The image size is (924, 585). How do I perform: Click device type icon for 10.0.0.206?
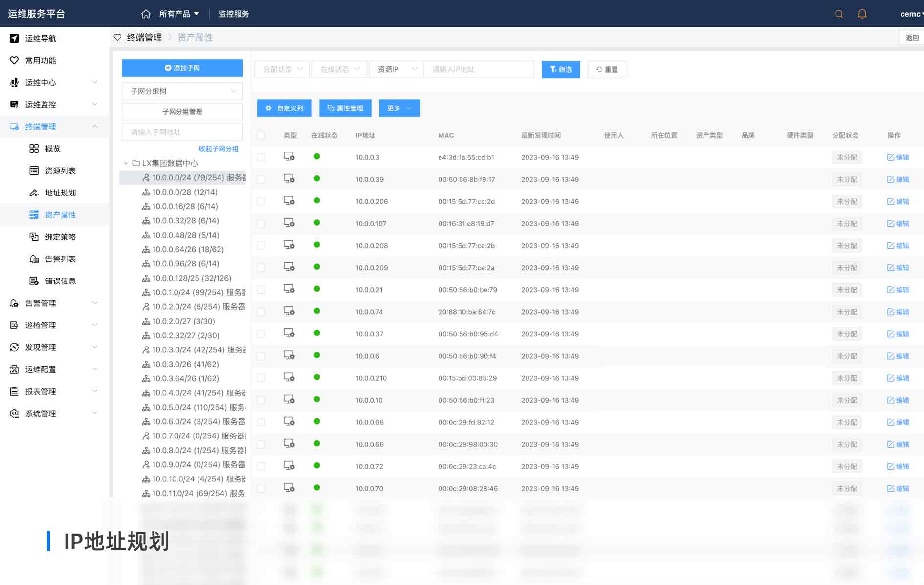289,201
